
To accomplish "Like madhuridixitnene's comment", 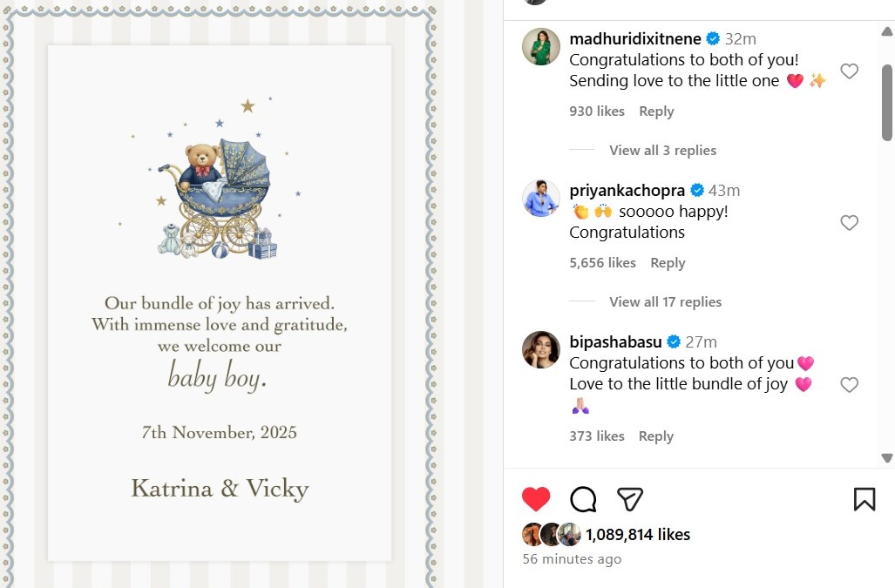I will pyautogui.click(x=849, y=71).
